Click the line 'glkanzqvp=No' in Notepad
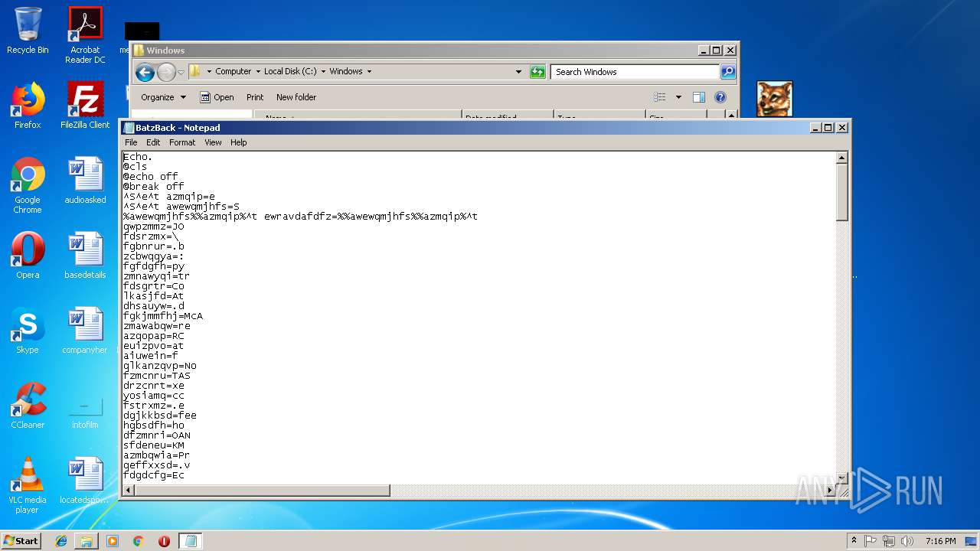980x551 pixels. [160, 366]
